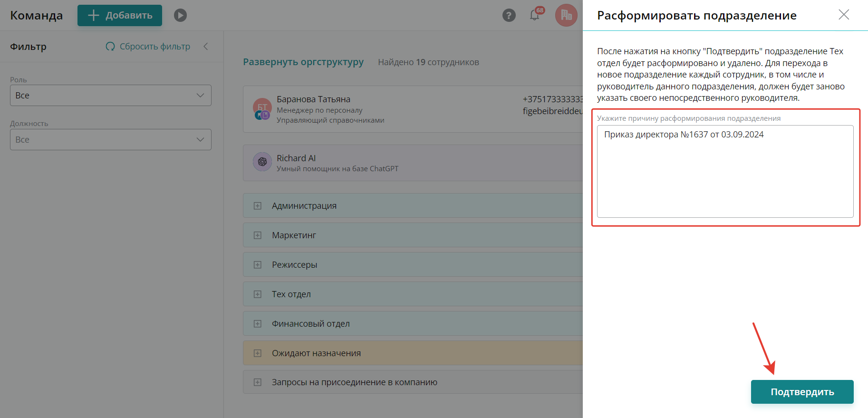Click Развернуть оргструктуру link
The height and width of the screenshot is (418, 868).
click(303, 62)
